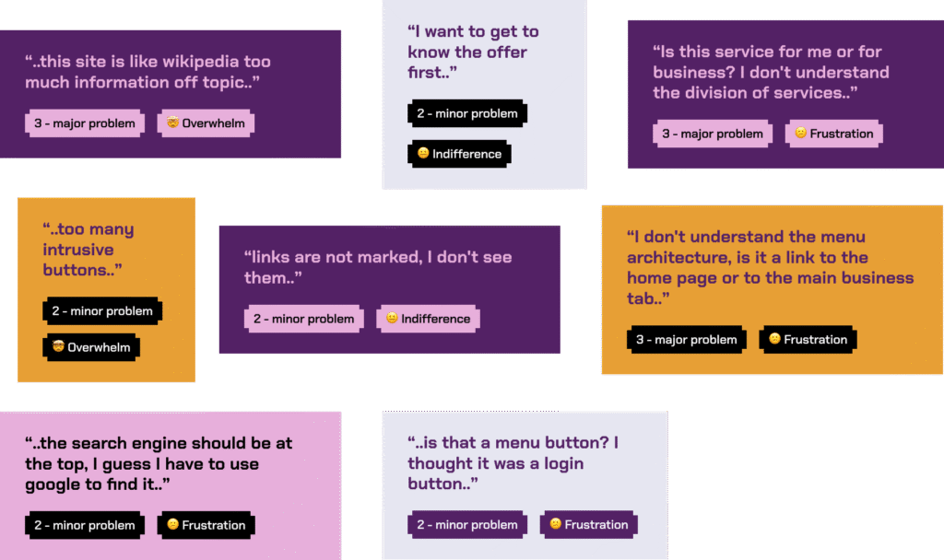Select '3 - major problem' tag on menu architecture card
This screenshot has width=944, height=560.
pyautogui.click(x=687, y=339)
